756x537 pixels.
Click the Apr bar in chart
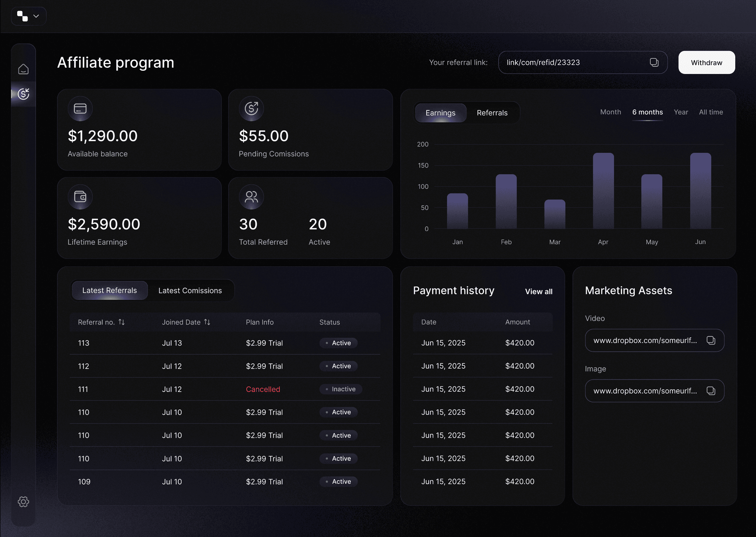click(603, 191)
